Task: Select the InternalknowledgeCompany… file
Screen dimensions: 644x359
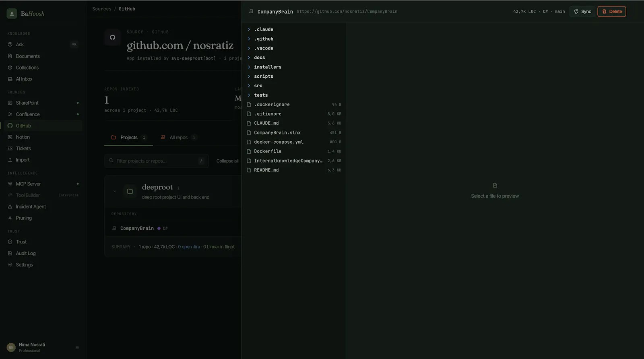Action: tap(294, 161)
